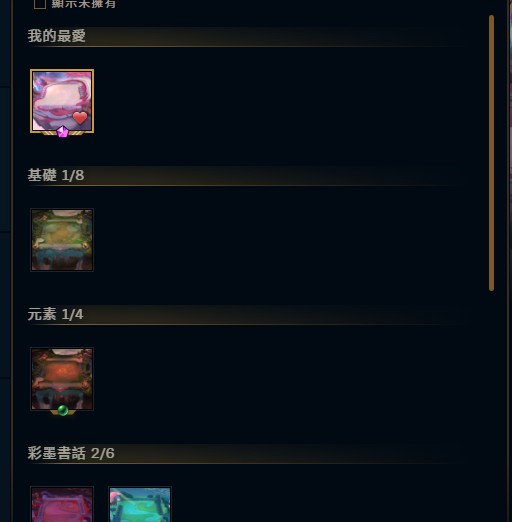Collapse the 彩墨書話 section header
512x522 pixels.
pos(247,453)
